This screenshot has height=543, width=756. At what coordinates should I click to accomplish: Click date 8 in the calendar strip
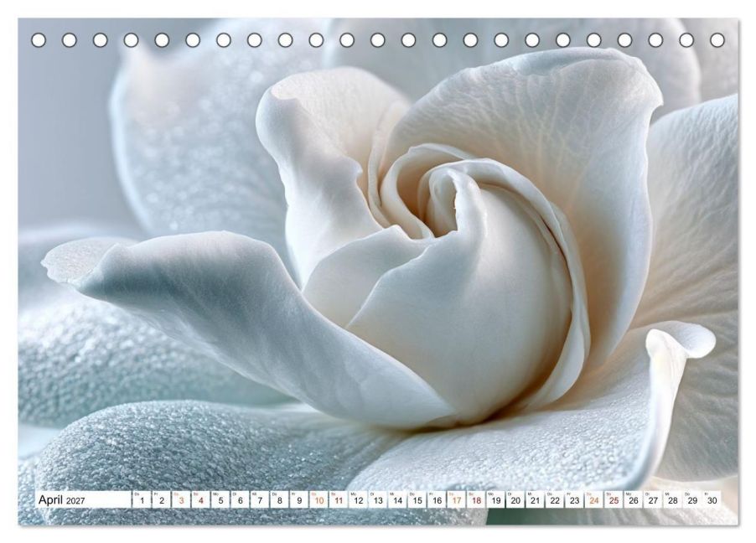[280, 499]
